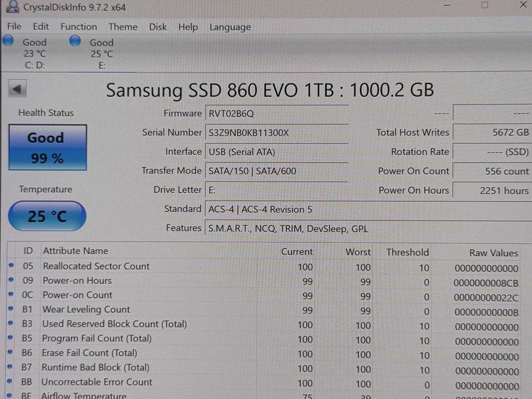Click the Interface field USB (Serial ATA)
Image resolution: width=532 pixels, height=399 pixels.
tap(277, 152)
